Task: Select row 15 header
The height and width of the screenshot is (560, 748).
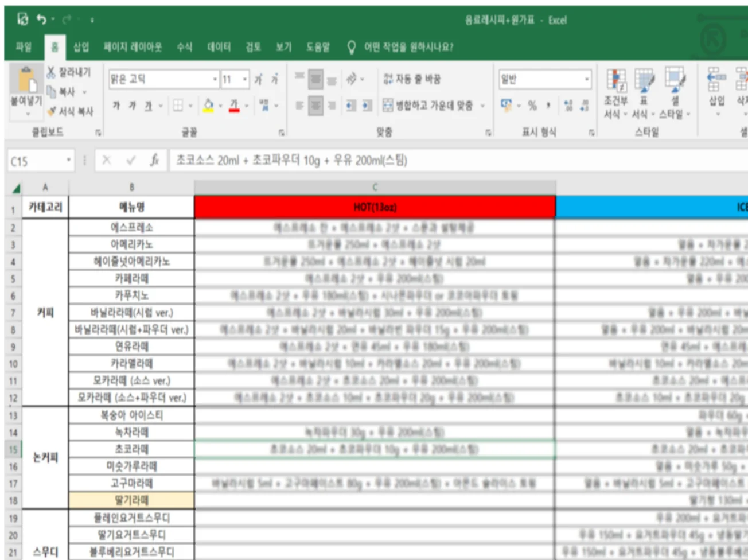Action: point(13,449)
